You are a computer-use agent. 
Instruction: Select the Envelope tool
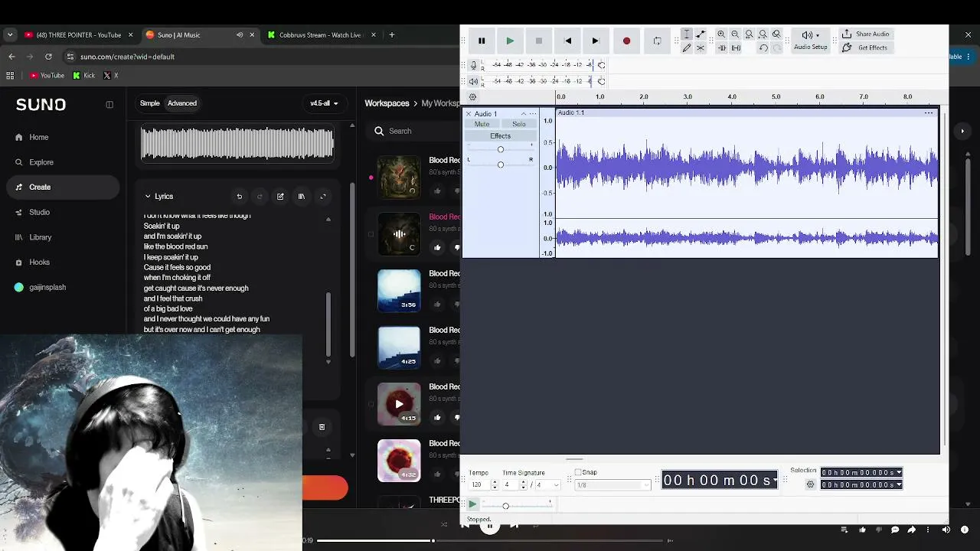pos(701,34)
